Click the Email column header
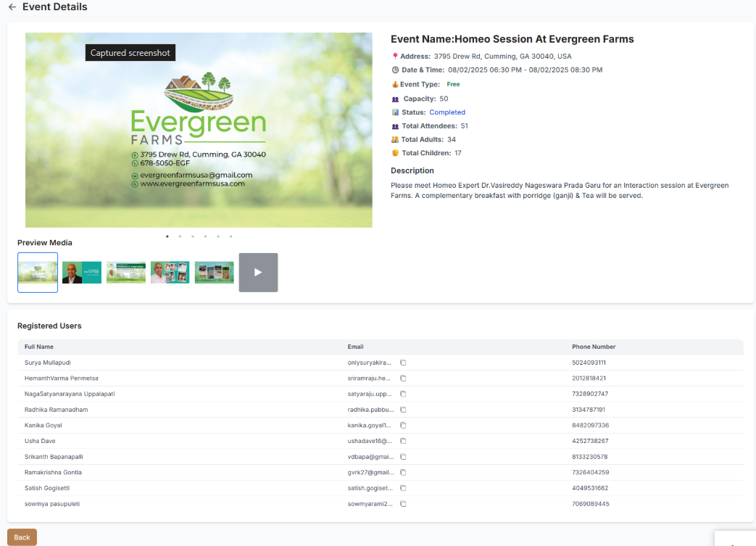The width and height of the screenshot is (756, 546). 355,347
